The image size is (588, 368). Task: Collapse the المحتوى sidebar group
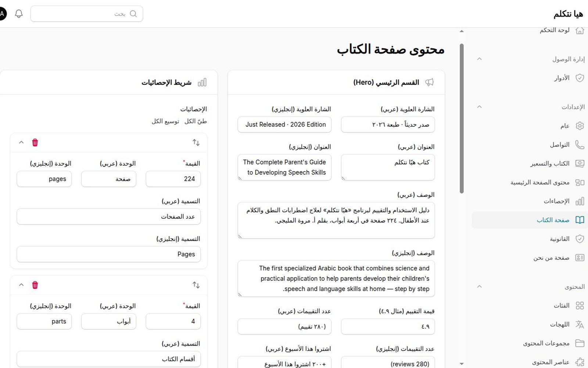pos(479,286)
